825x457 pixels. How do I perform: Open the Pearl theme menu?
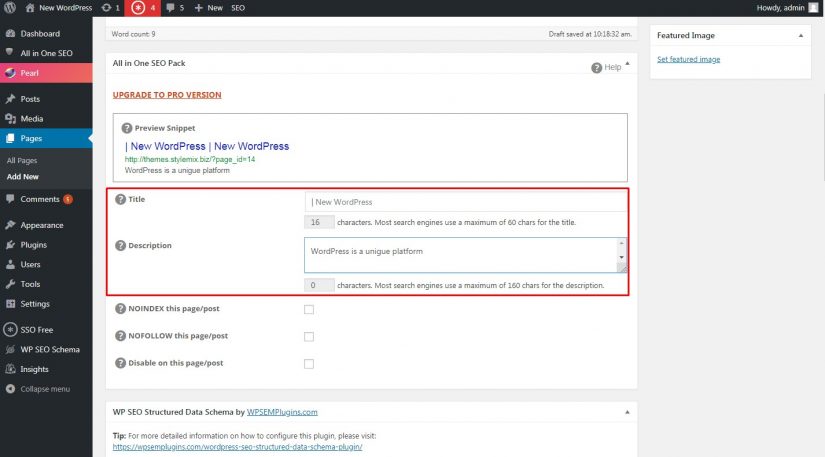(46, 73)
